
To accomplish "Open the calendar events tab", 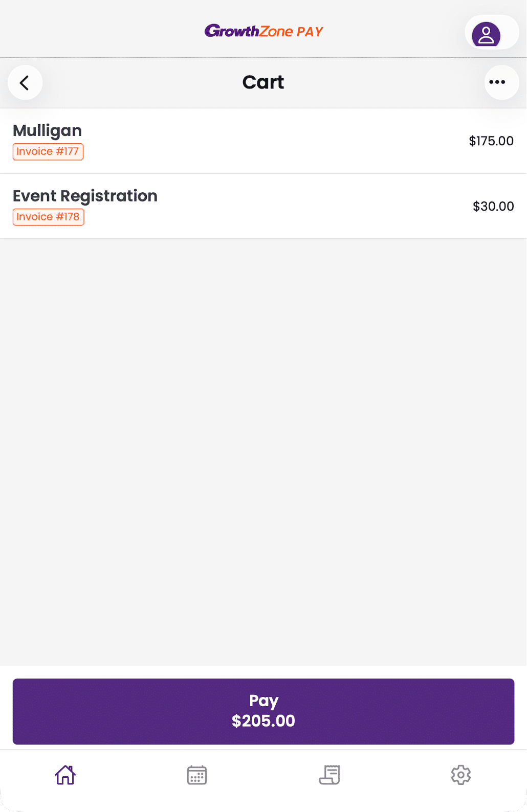I will pyautogui.click(x=197, y=775).
